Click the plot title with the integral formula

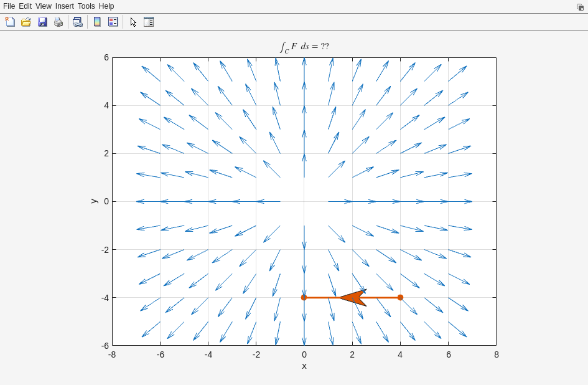pyautogui.click(x=304, y=47)
